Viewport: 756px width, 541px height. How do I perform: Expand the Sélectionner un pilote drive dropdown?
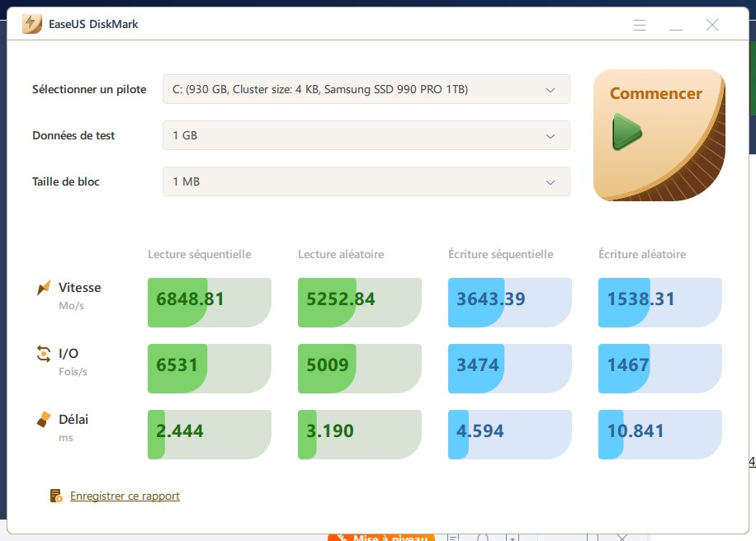pos(366,89)
